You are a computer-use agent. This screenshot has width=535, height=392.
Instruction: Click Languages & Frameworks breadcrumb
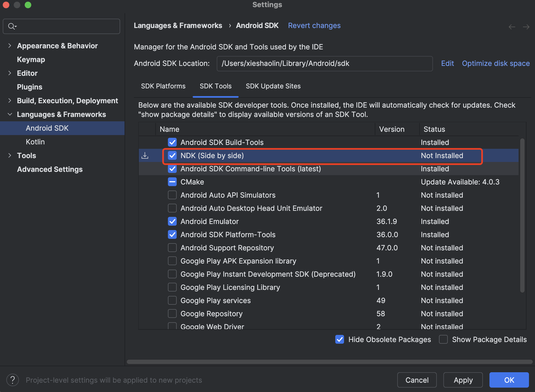pos(178,26)
